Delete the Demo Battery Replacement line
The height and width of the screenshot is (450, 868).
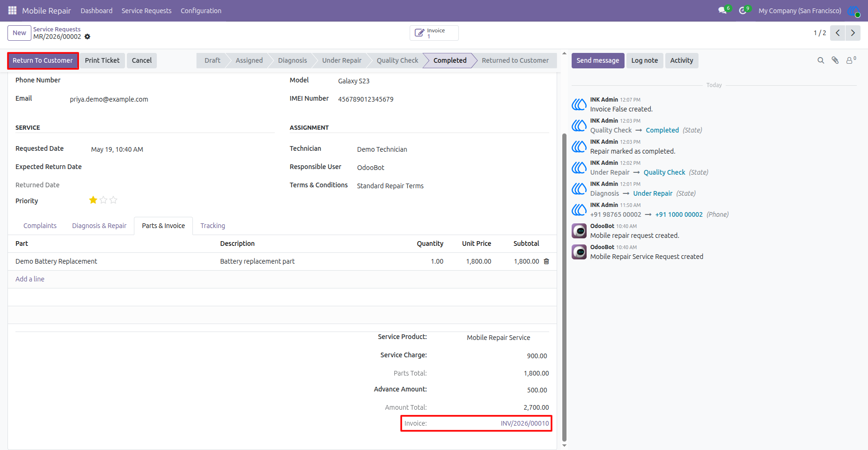[x=546, y=261]
